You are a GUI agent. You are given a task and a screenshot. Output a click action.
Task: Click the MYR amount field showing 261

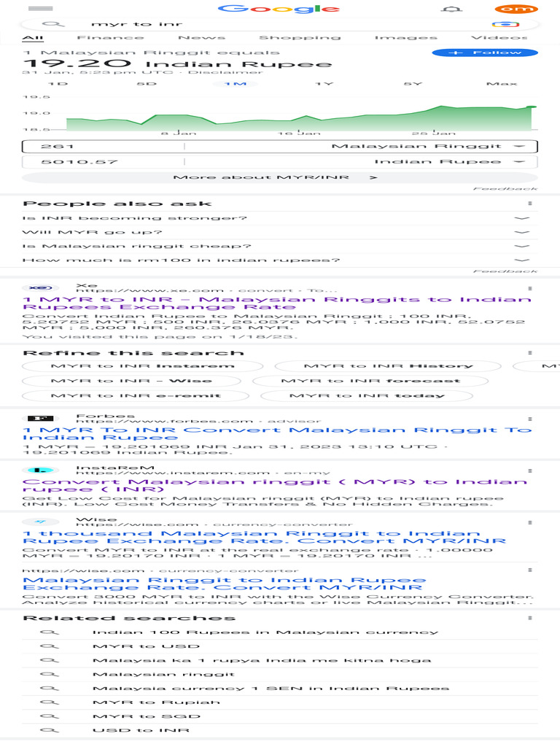coord(104,146)
